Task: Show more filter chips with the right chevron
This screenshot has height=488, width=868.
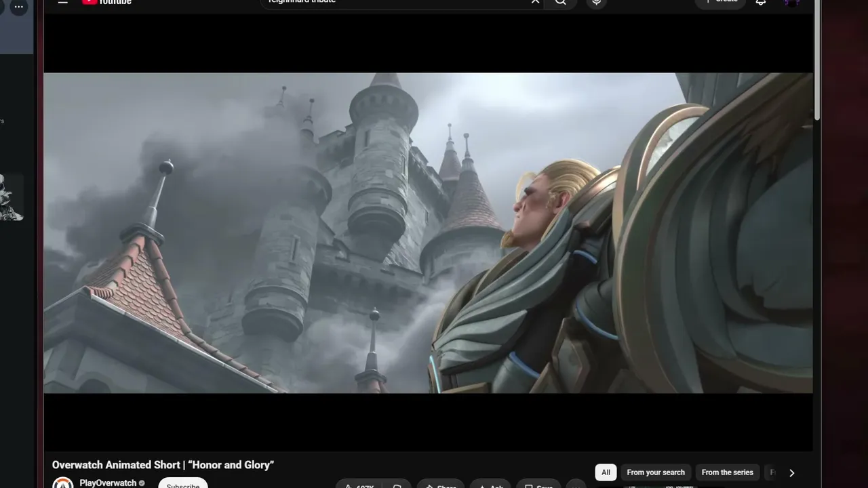Action: pos(791,473)
